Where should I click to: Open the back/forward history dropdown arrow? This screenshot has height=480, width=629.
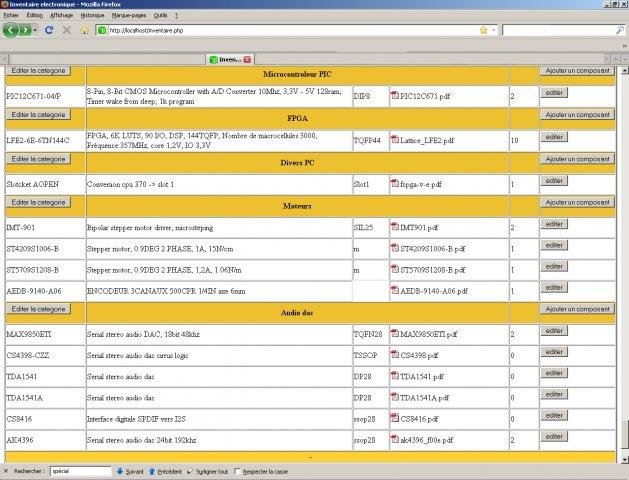coord(35,30)
